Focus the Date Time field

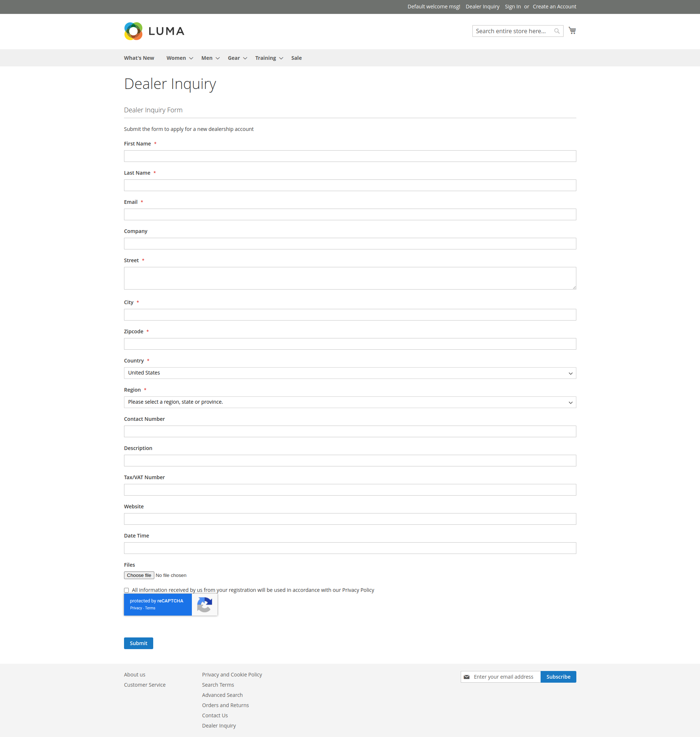350,548
